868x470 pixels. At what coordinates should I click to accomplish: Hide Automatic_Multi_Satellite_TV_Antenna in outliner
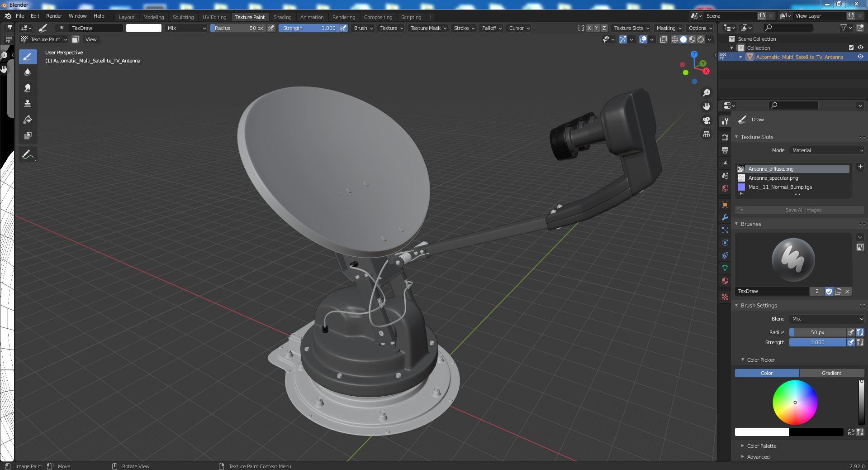pyautogui.click(x=860, y=57)
